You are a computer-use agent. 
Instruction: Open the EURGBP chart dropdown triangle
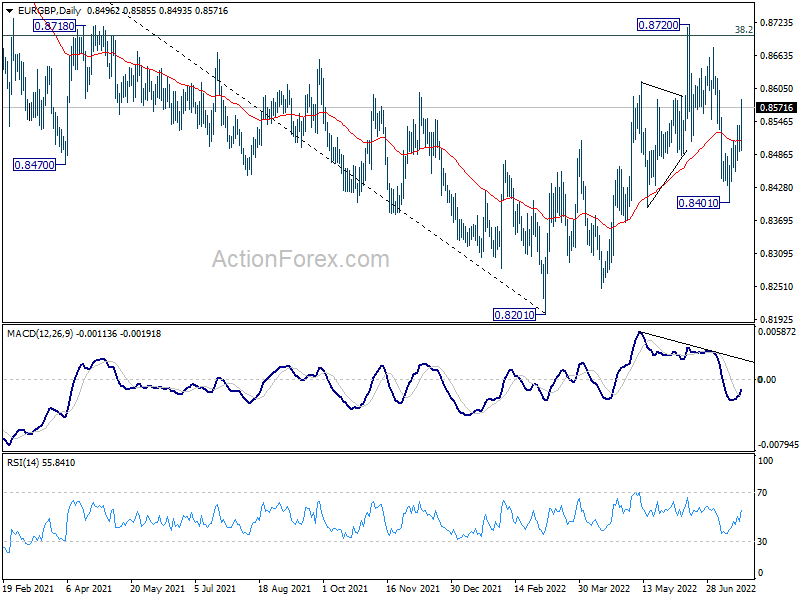coord(9,11)
